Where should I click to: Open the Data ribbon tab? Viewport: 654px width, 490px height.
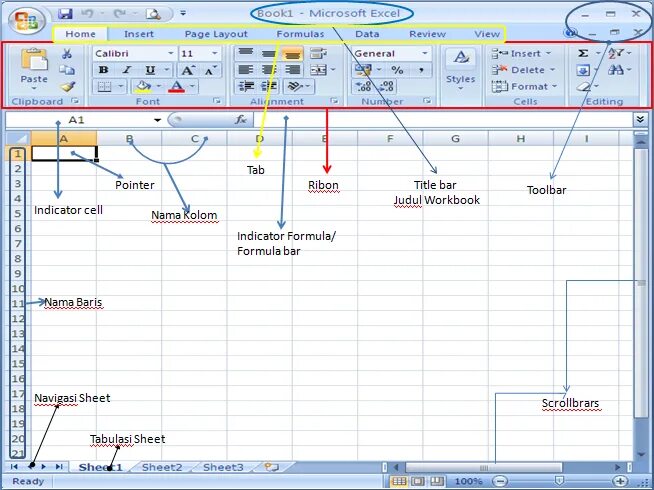pyautogui.click(x=367, y=34)
